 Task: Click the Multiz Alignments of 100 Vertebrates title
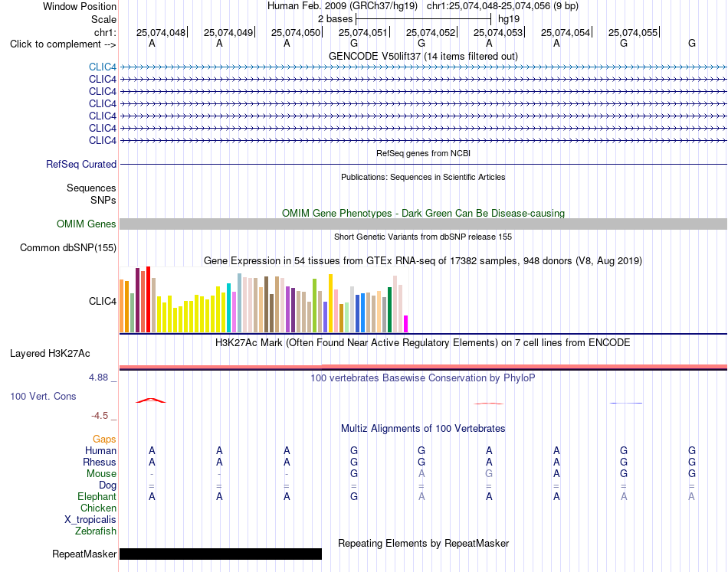coord(423,429)
